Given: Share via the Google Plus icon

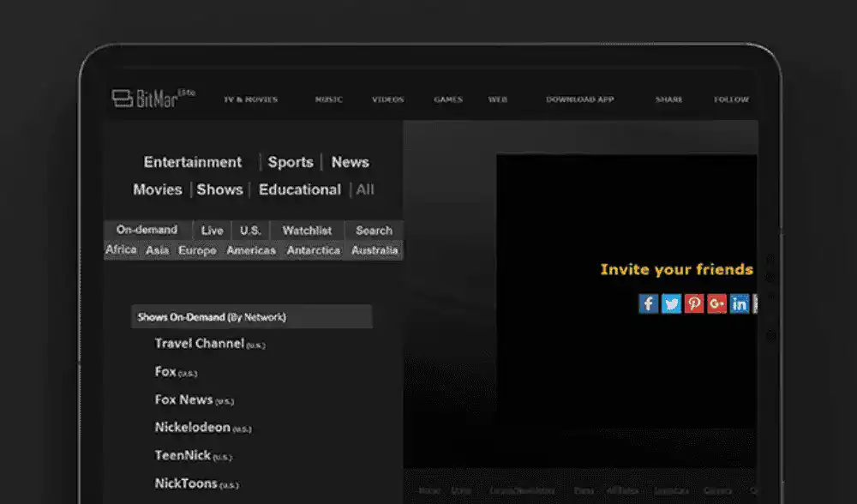Looking at the screenshot, I should (x=716, y=303).
